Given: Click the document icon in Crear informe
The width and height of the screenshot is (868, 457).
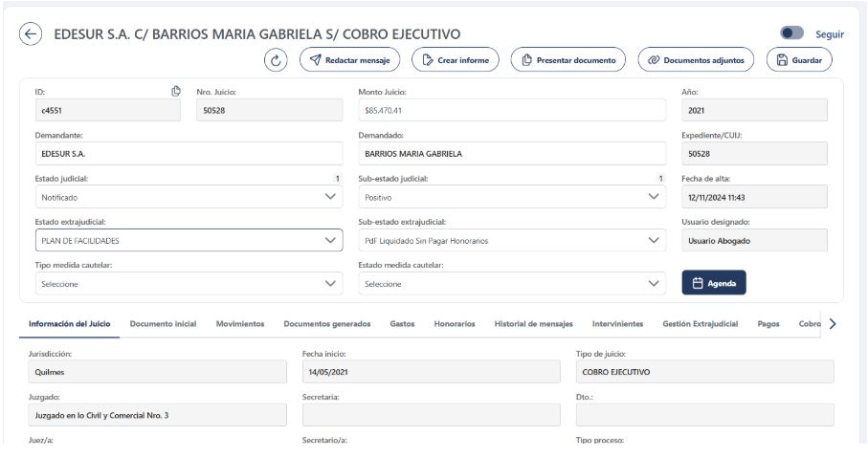Looking at the screenshot, I should point(427,60).
